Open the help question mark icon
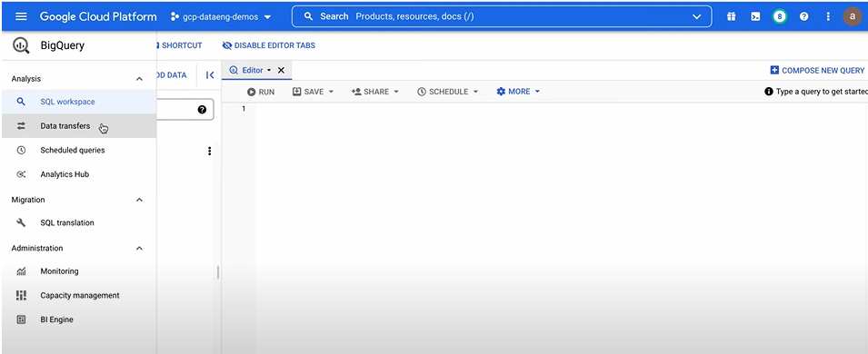Screen dimensions: 868x354 (x=803, y=16)
